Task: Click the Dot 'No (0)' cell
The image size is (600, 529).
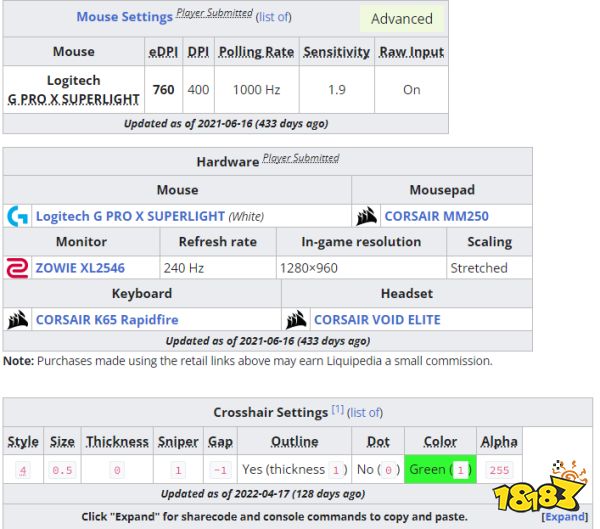Action: pos(378,469)
